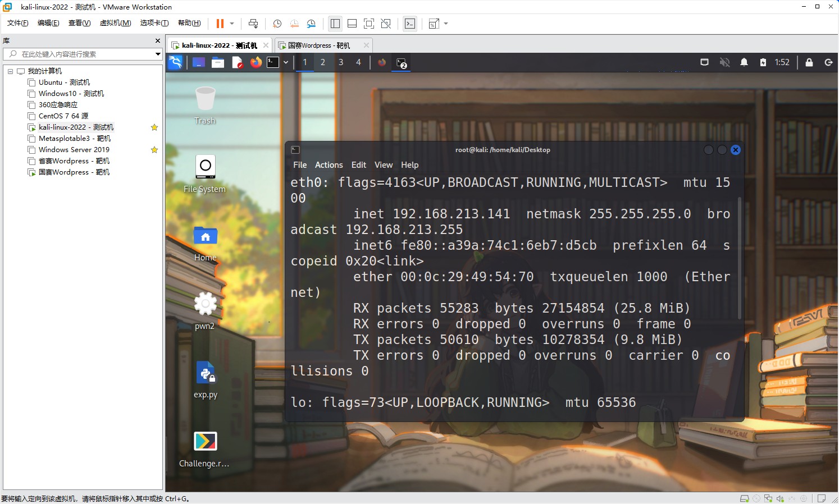The width and height of the screenshot is (839, 504).
Task: Click the enter full screen mode icon
Action: 369,24
